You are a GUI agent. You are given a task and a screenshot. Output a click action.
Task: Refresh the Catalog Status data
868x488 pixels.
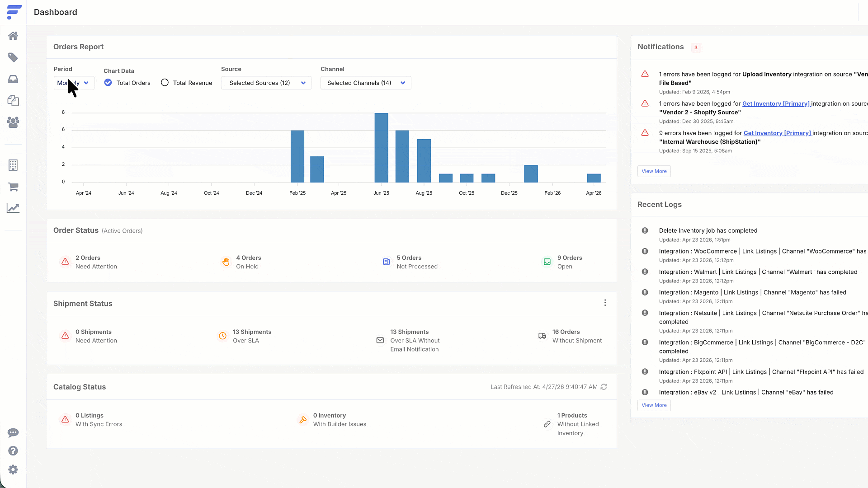(x=604, y=387)
